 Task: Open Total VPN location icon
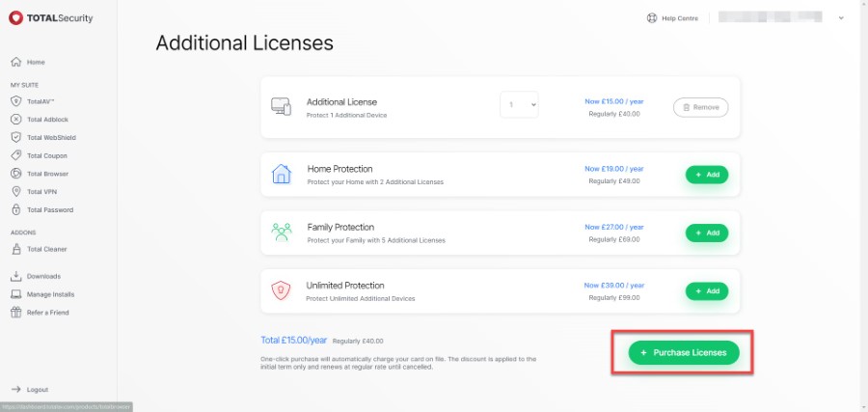point(15,191)
